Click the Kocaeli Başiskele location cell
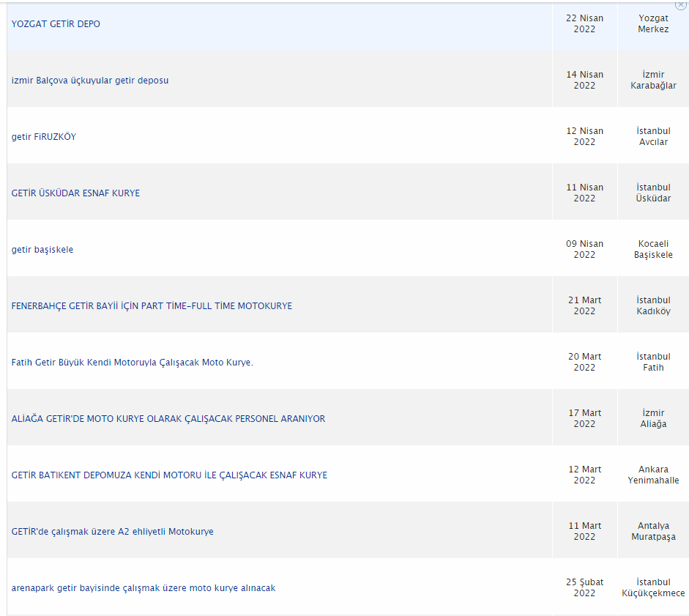Viewport: 689px width, 616px height. 653,249
